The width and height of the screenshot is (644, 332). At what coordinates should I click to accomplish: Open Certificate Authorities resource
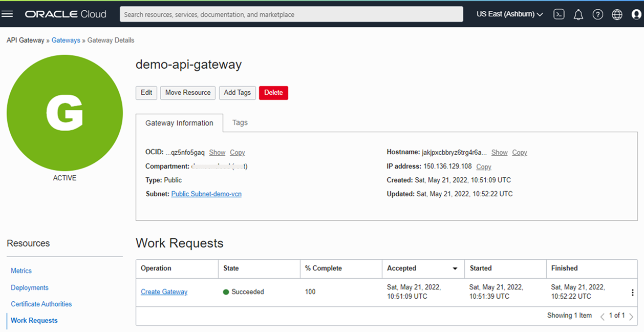[41, 304]
